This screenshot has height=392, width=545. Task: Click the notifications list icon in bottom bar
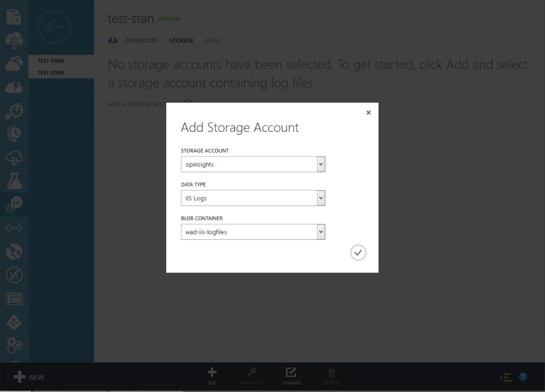pyautogui.click(x=506, y=377)
